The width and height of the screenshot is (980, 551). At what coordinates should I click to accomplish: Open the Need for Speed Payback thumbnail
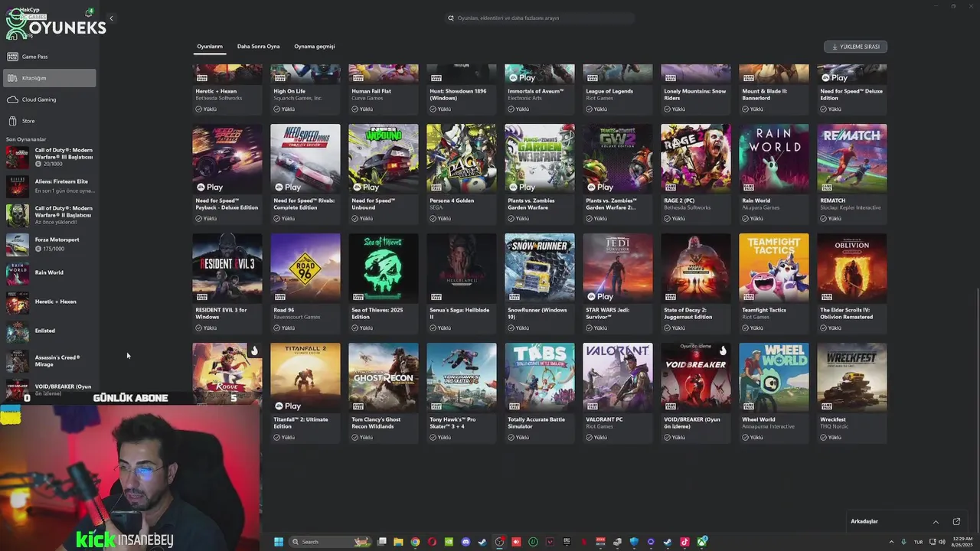[227, 158]
